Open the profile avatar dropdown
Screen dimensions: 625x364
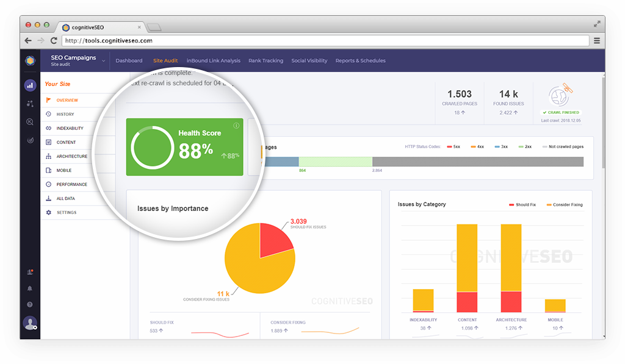pyautogui.click(x=30, y=323)
